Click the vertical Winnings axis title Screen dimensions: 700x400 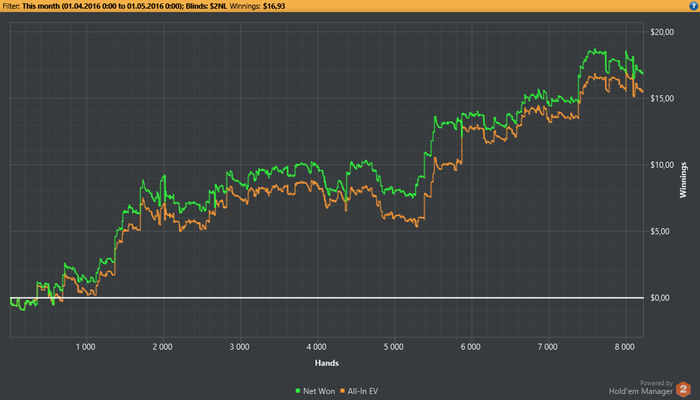[683, 180]
